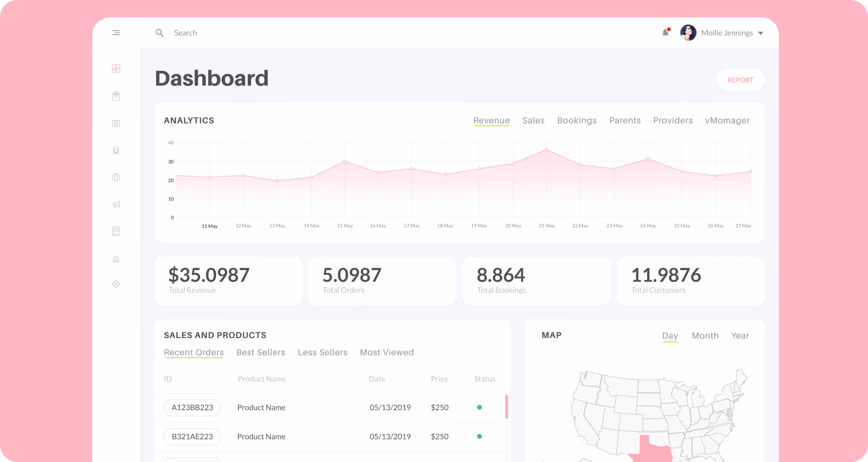Open the shopping bag sidebar icon
This screenshot has height=462, width=868.
coord(116,96)
